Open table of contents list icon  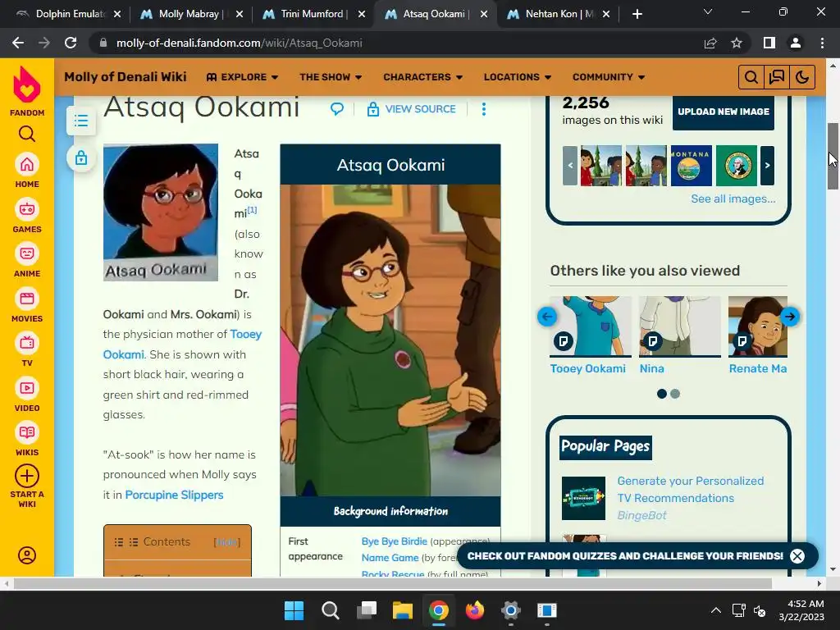coord(81,121)
